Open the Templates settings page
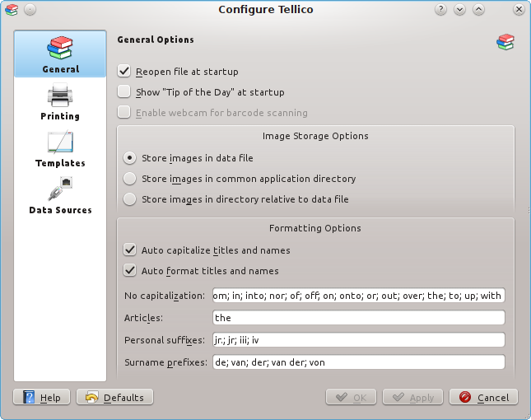The width and height of the screenshot is (531, 420). coord(60,148)
